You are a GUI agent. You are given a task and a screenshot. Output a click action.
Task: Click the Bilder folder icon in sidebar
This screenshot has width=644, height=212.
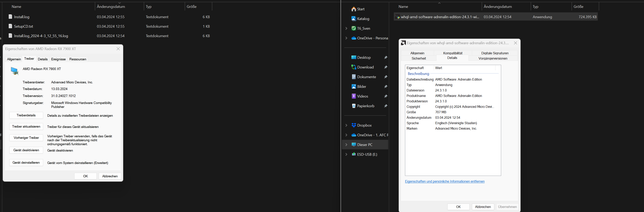pyautogui.click(x=353, y=86)
